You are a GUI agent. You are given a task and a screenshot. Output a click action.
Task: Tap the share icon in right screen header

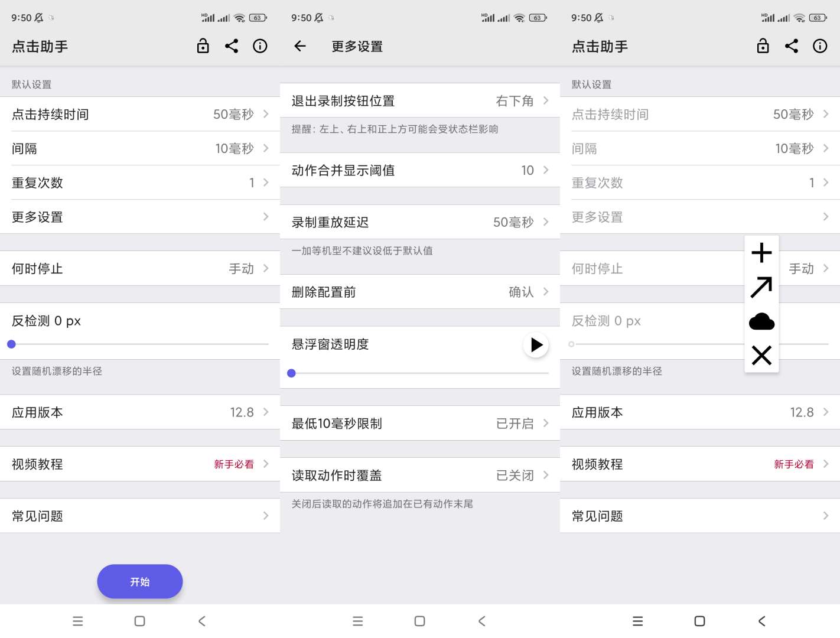pos(792,46)
